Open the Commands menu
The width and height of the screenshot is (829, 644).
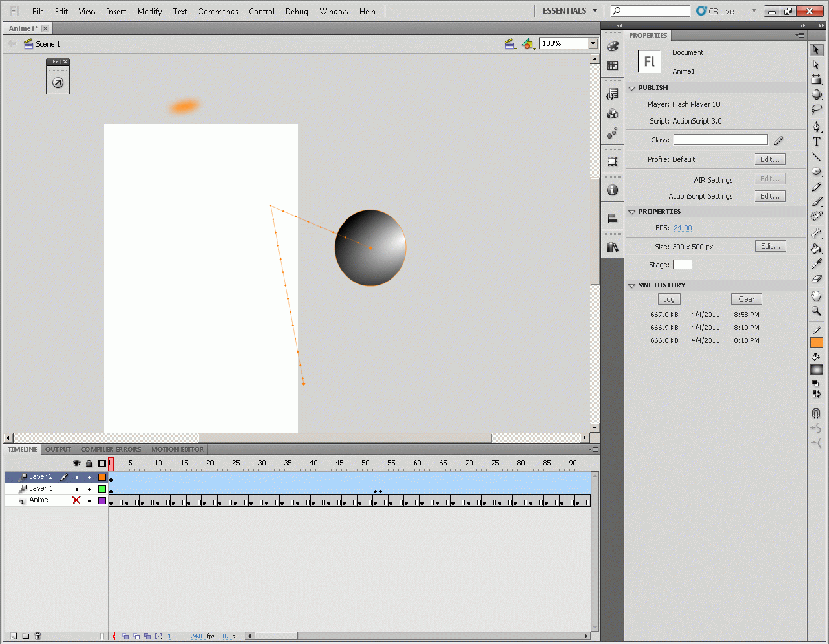tap(218, 12)
